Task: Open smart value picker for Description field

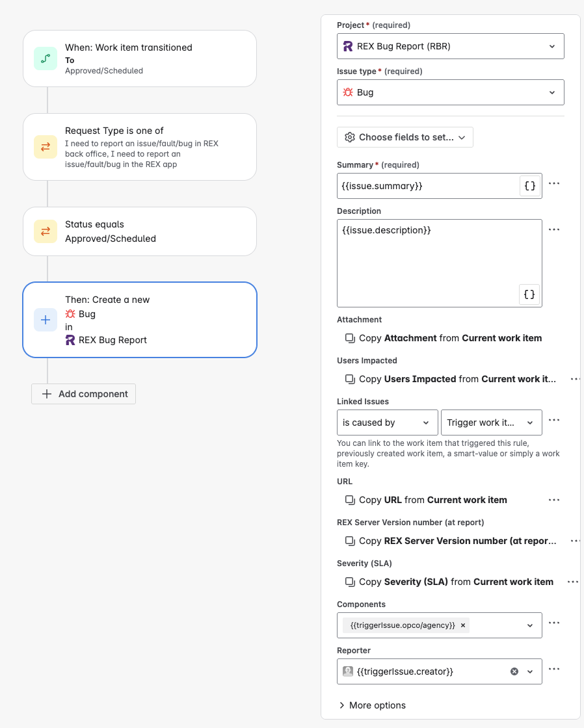Action: click(529, 294)
